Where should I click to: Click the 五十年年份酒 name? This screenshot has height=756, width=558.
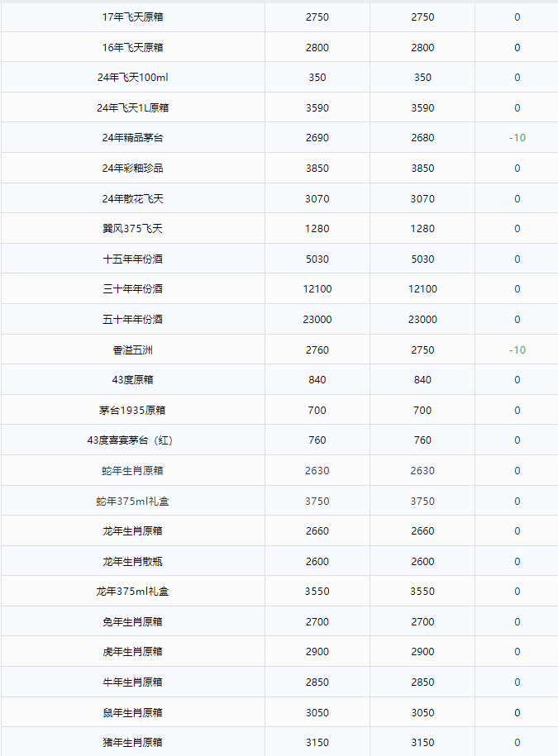point(132,319)
